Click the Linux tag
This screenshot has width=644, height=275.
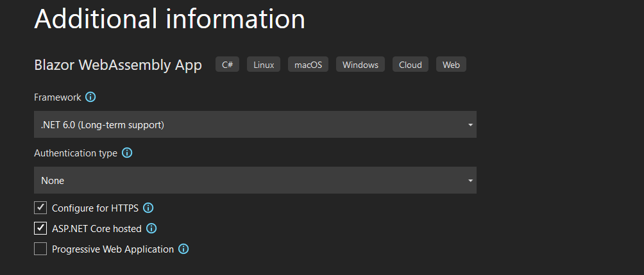pyautogui.click(x=264, y=65)
